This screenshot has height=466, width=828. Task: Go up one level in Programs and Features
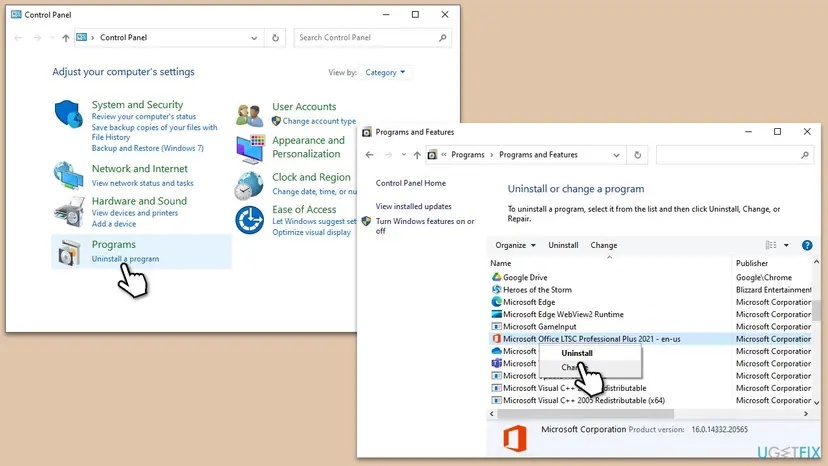tap(417, 155)
